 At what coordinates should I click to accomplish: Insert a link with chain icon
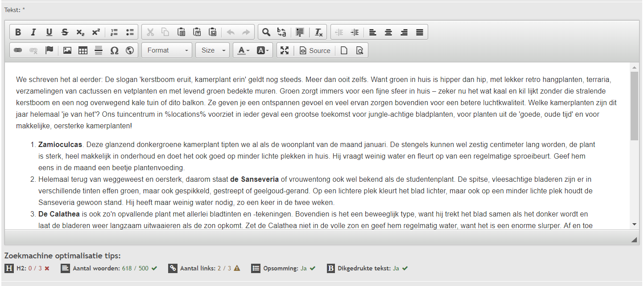point(18,50)
